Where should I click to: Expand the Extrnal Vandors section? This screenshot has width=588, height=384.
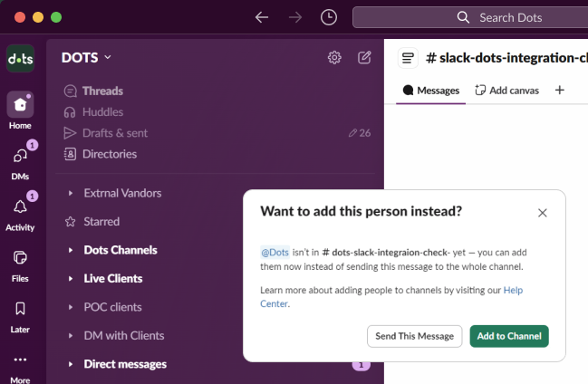[x=71, y=193]
